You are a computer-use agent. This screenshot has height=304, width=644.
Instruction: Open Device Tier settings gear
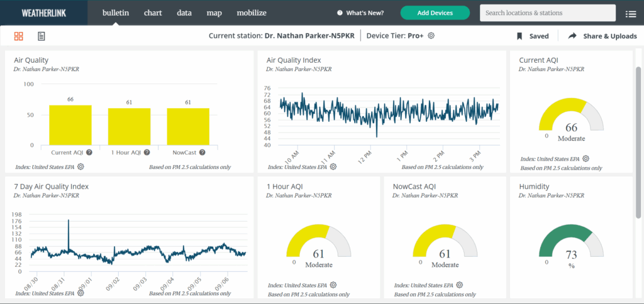click(x=431, y=36)
